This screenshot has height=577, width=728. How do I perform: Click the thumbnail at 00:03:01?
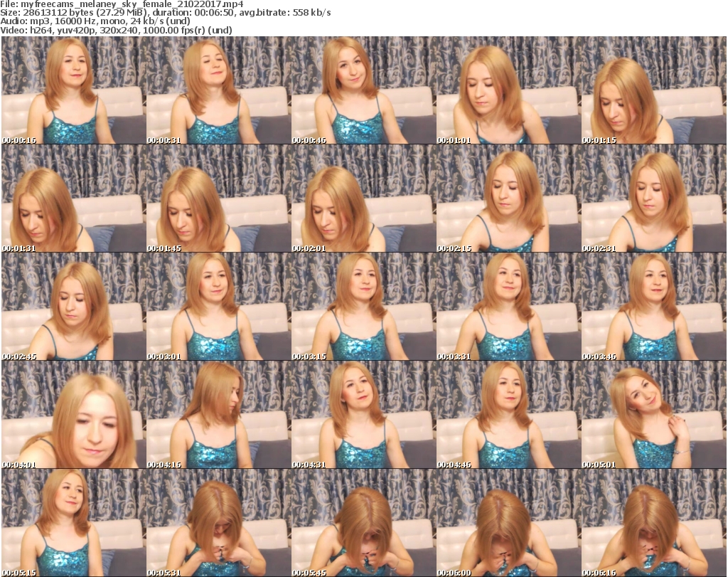[x=219, y=307]
